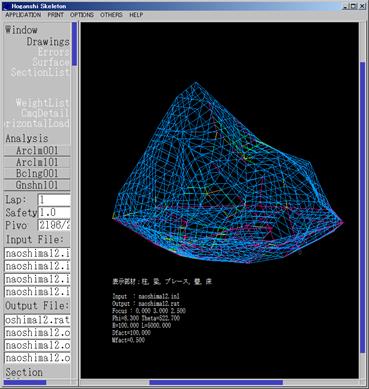Run the Bclng001 analysis

click(x=37, y=173)
